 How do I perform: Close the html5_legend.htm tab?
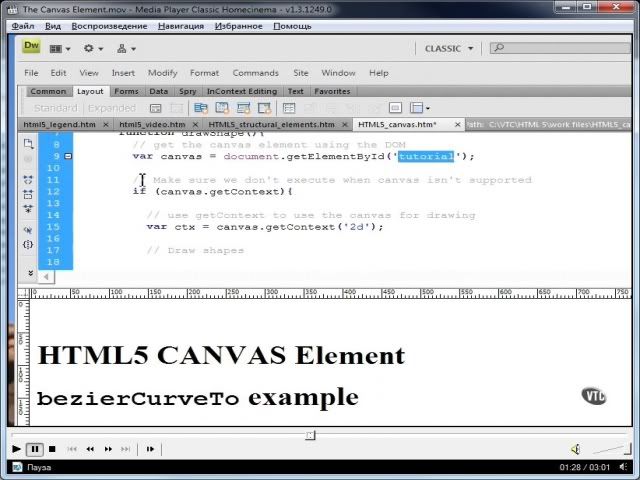click(106, 124)
